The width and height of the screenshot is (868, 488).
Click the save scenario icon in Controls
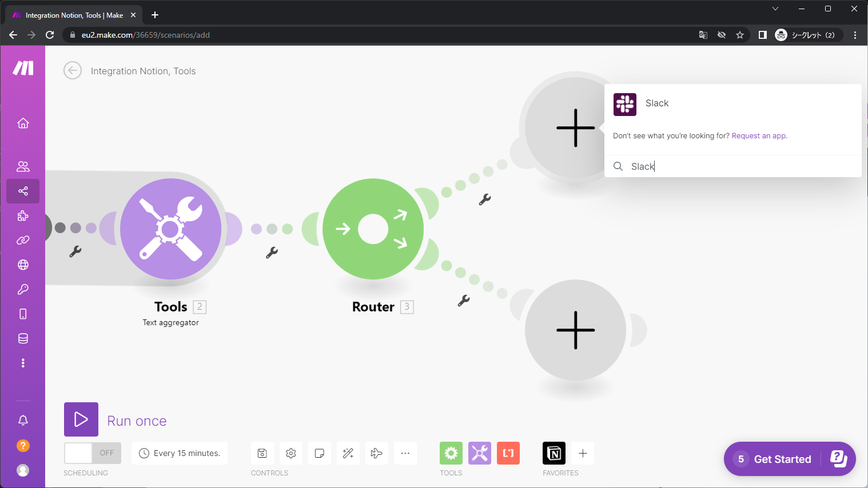tap(262, 453)
